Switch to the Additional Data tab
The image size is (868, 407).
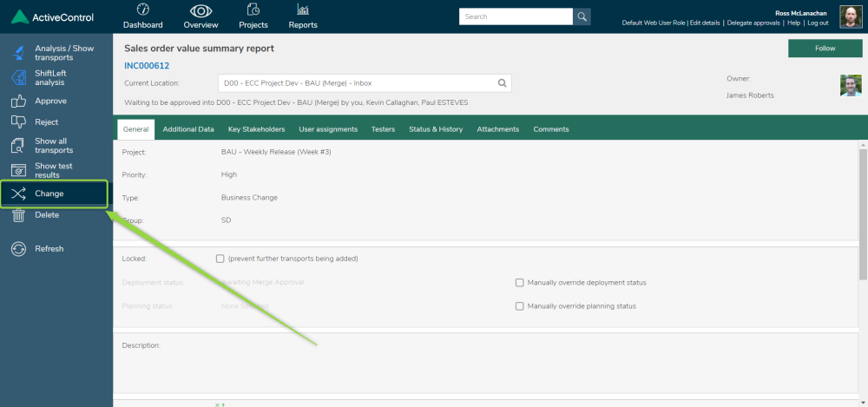(188, 129)
